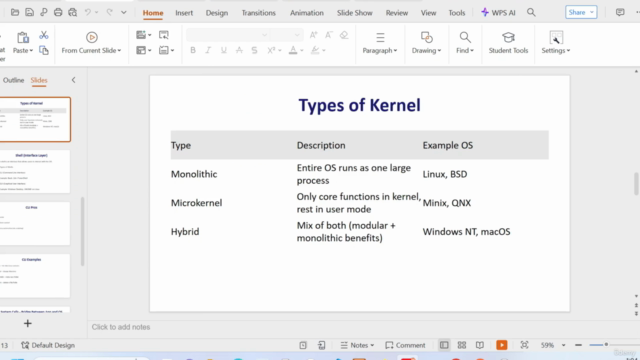
Task: Expand the Drawing dropdown
Action: 427,51
